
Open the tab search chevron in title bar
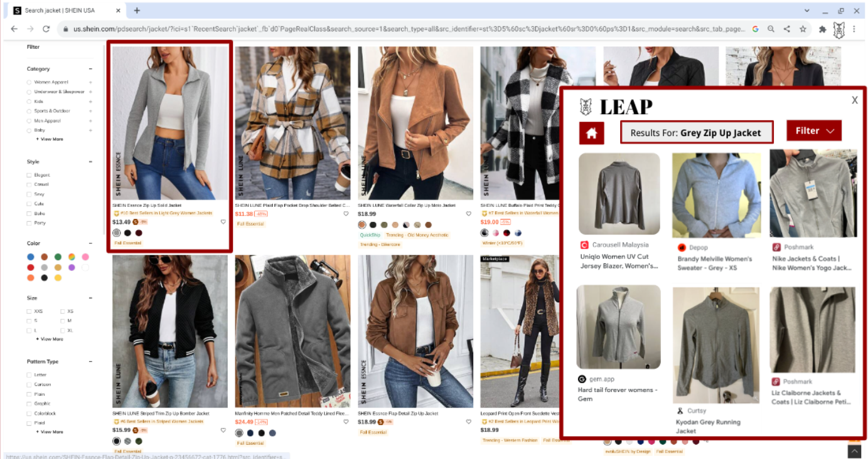click(806, 11)
